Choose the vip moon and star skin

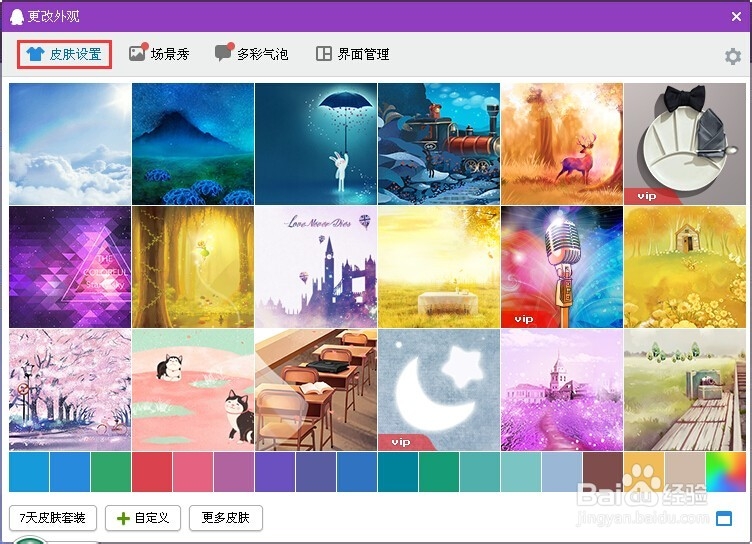click(x=439, y=390)
